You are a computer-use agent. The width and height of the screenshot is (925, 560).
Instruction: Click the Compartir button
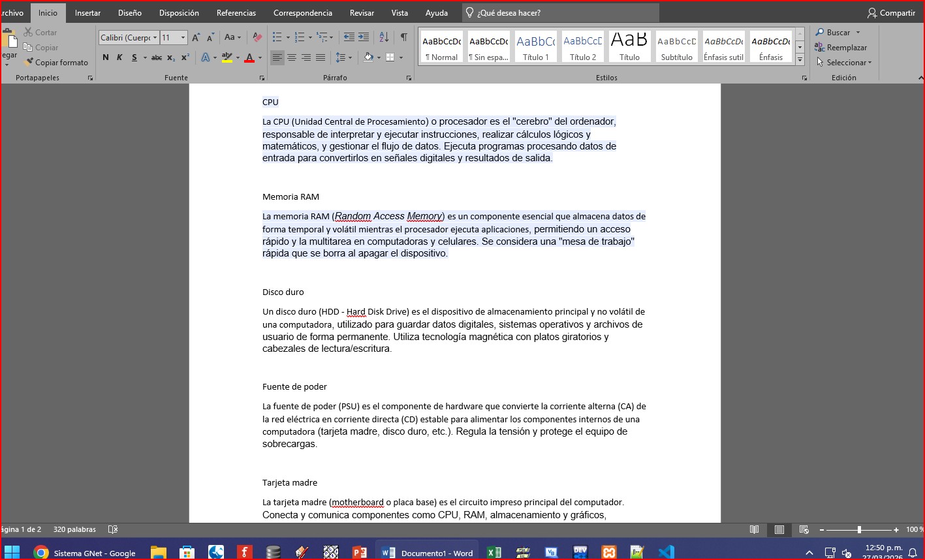(891, 13)
